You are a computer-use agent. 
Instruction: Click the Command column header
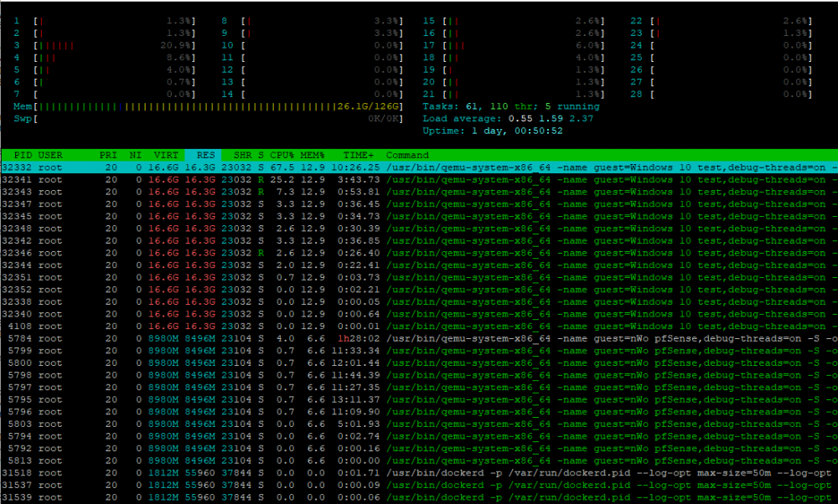[x=407, y=156]
